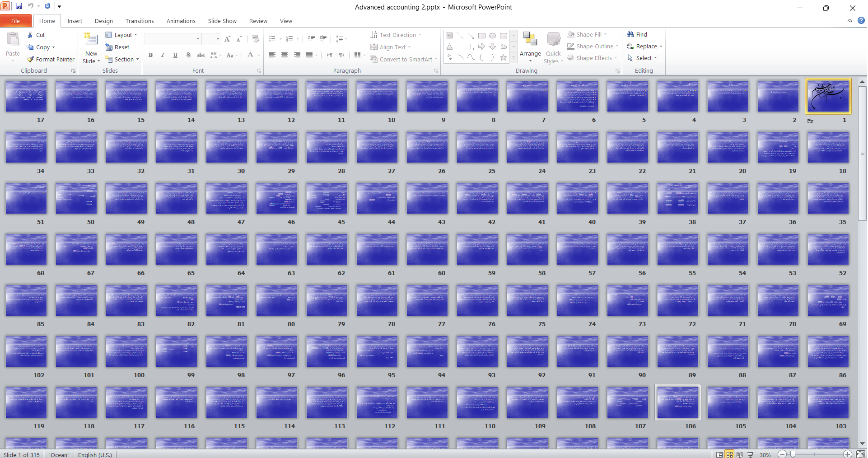Open the Layout dropdown

121,35
